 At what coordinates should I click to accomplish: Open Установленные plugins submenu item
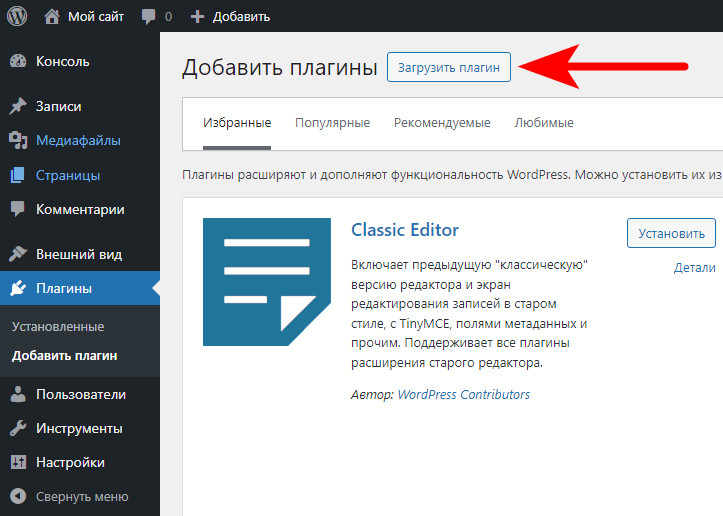click(58, 326)
